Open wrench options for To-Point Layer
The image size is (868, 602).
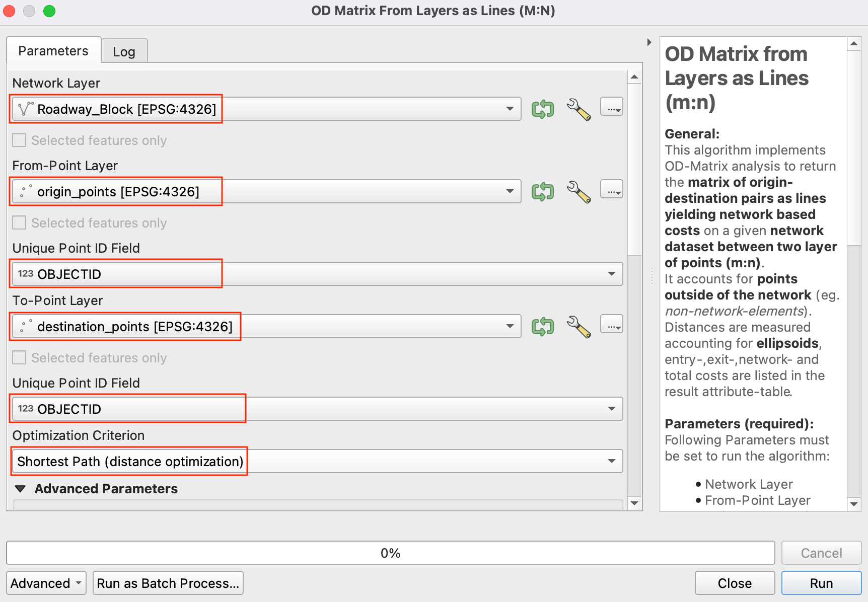578,326
